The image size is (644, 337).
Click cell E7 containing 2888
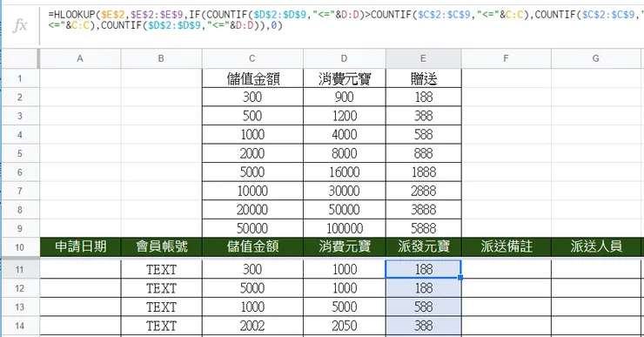(424, 191)
